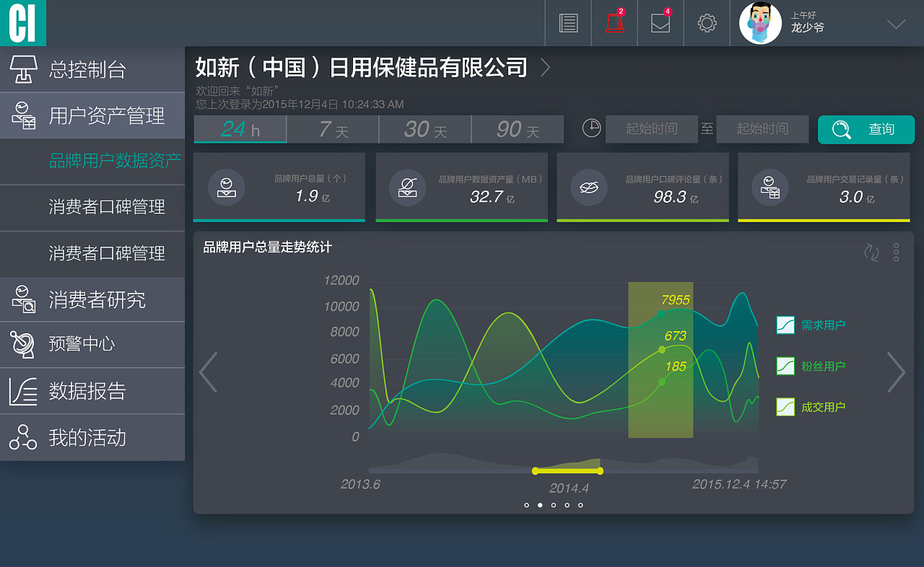Click the 2015.12.4 14:57 axis label
Viewport: 924px width, 567px height.
[x=739, y=484]
